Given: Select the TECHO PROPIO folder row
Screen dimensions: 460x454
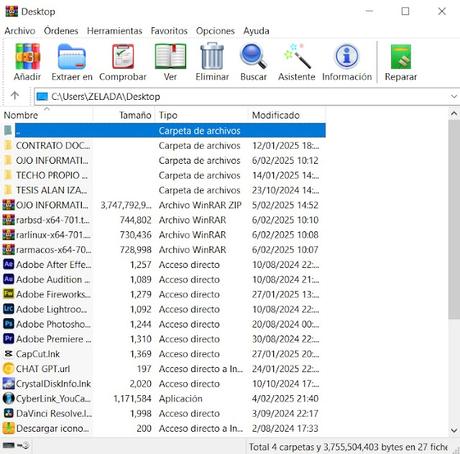Looking at the screenshot, I should (x=164, y=175).
